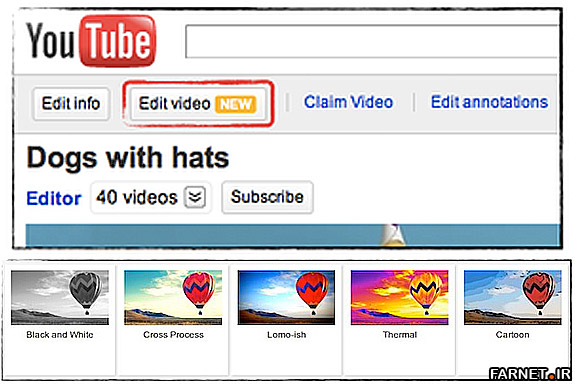The image size is (575, 384).
Task: Click the Subscribe button
Action: point(267,197)
